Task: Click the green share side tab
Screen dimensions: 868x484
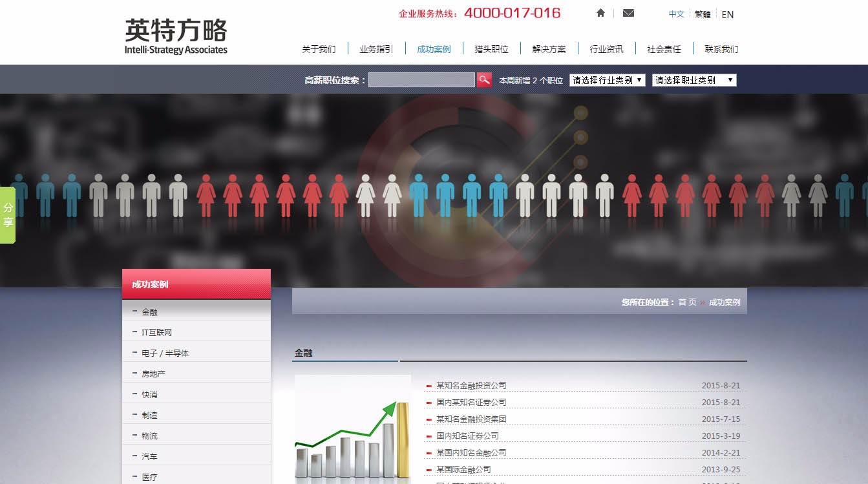Action: 8,215
